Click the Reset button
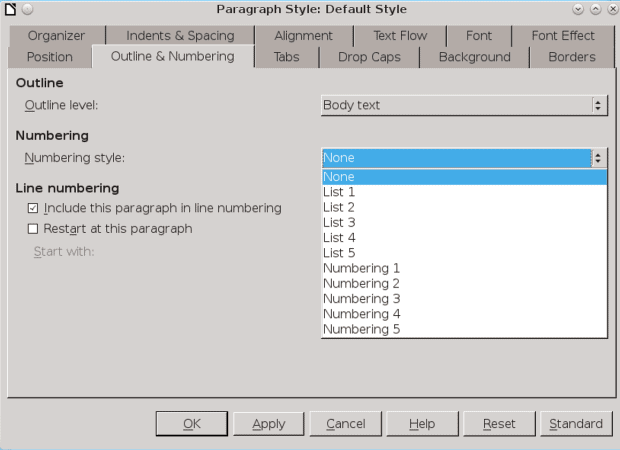The width and height of the screenshot is (620, 450). (x=499, y=424)
